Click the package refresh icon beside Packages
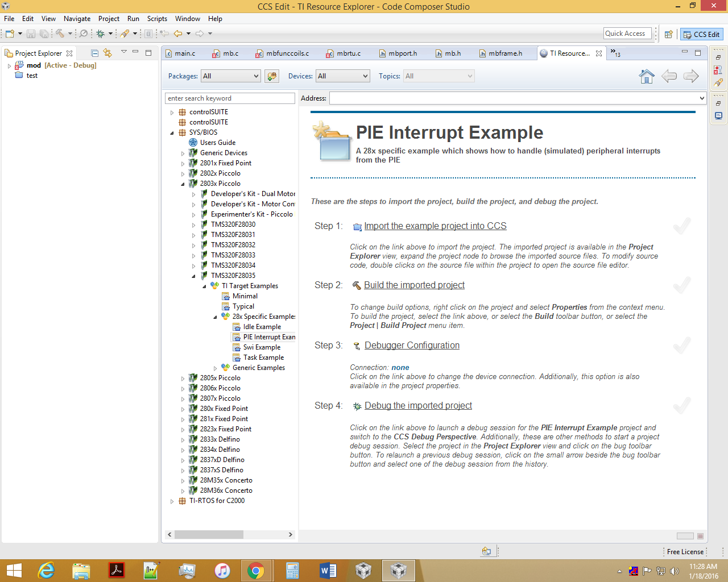This screenshot has height=582, width=728. pos(272,76)
